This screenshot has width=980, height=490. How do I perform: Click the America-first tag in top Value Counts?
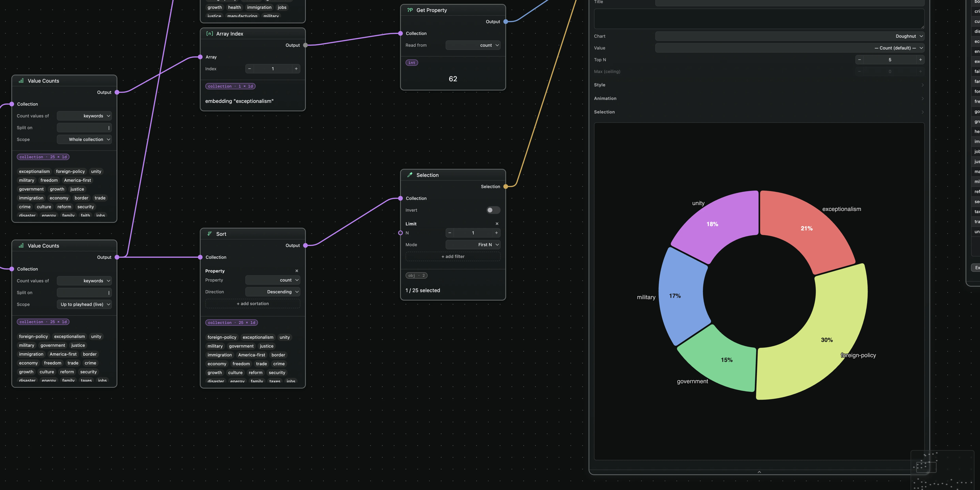(77, 180)
